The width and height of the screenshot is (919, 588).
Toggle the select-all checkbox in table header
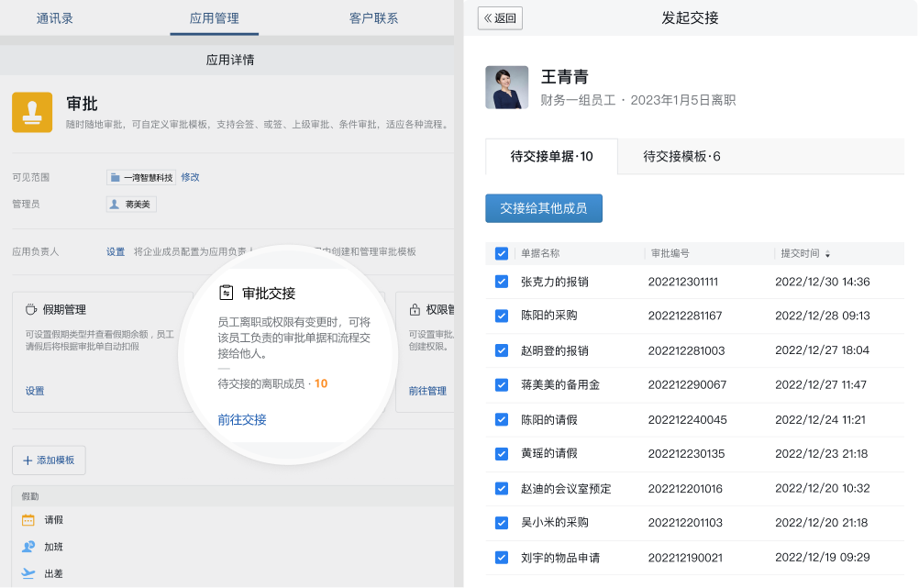tap(501, 253)
